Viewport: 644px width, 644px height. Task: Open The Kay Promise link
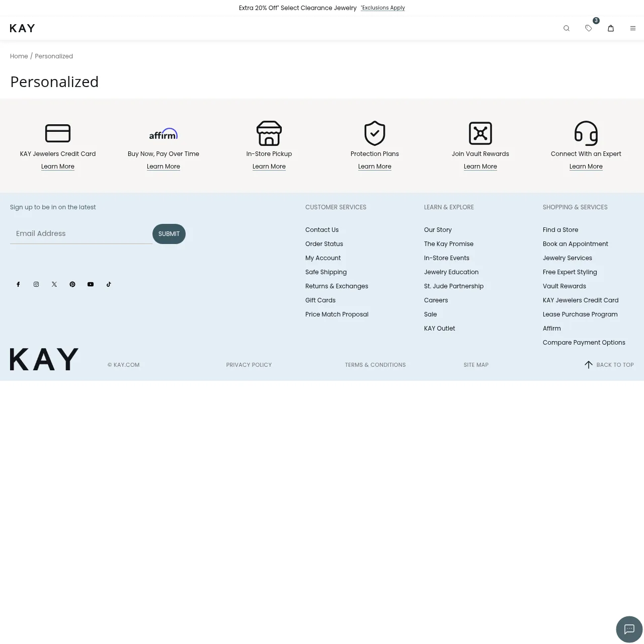(x=449, y=244)
